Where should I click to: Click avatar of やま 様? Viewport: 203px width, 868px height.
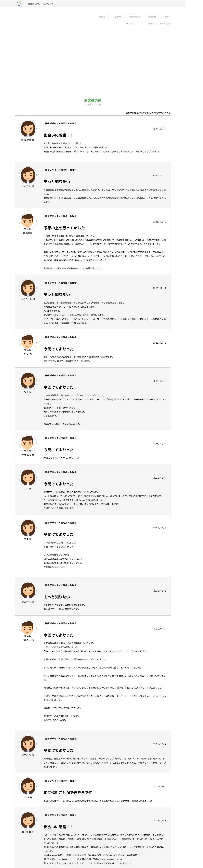coord(28,528)
